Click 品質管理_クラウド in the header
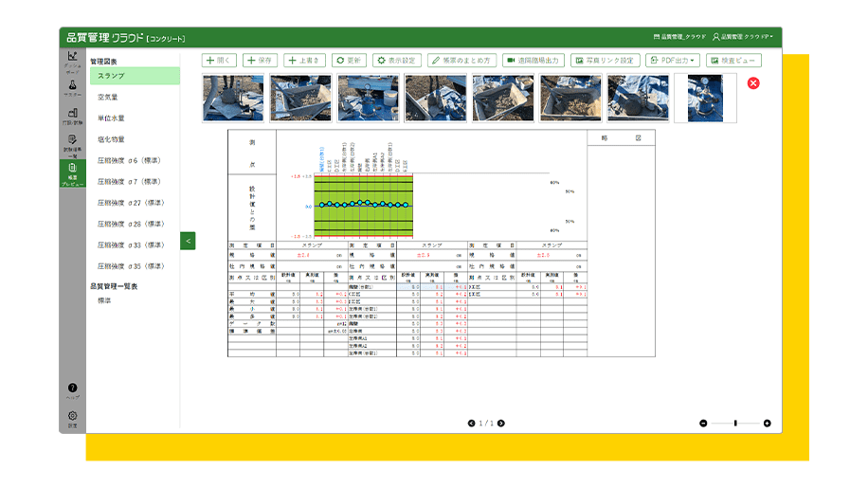Viewport: 868px width, 488px height. tap(679, 37)
